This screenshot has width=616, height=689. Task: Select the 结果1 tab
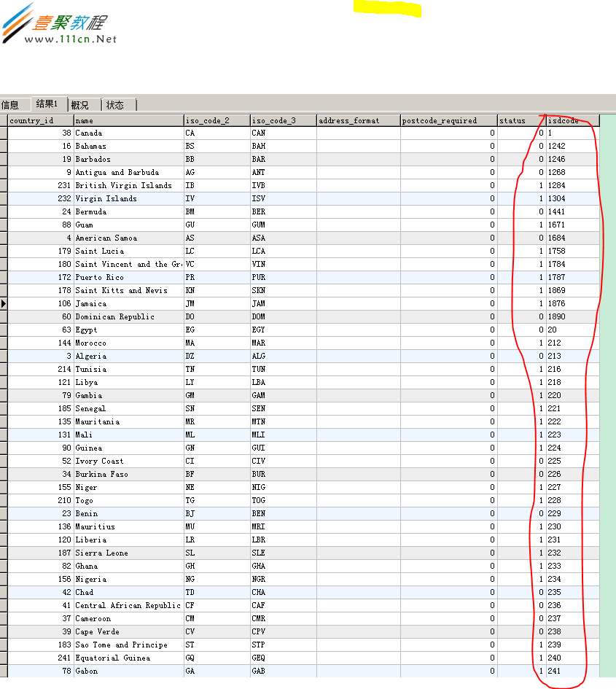[x=47, y=104]
